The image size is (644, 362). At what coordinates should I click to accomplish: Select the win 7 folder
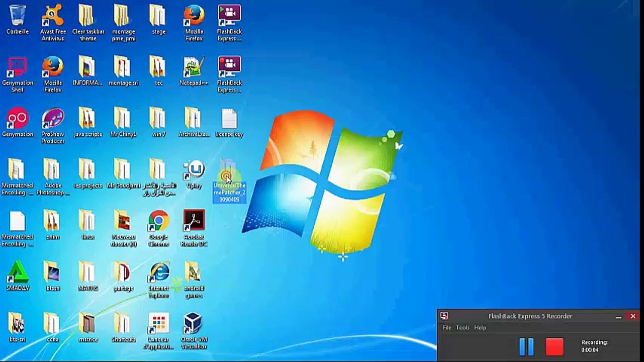[158, 122]
